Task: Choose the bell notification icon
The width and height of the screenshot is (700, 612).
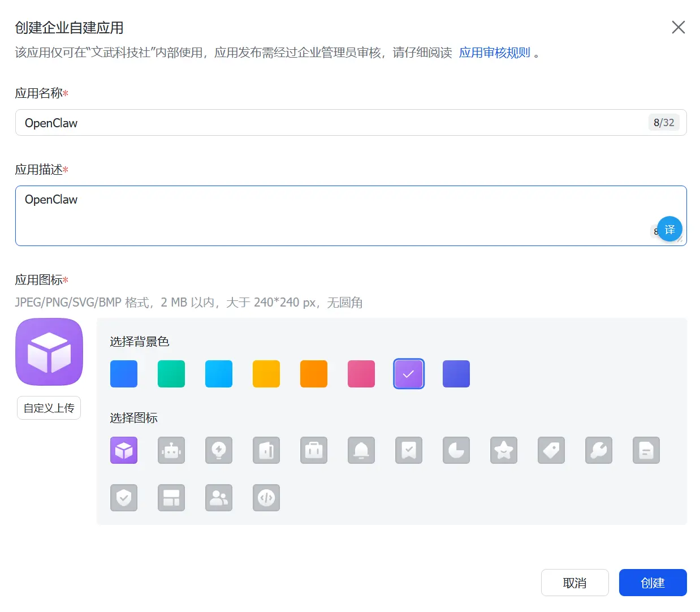Action: pos(361,450)
